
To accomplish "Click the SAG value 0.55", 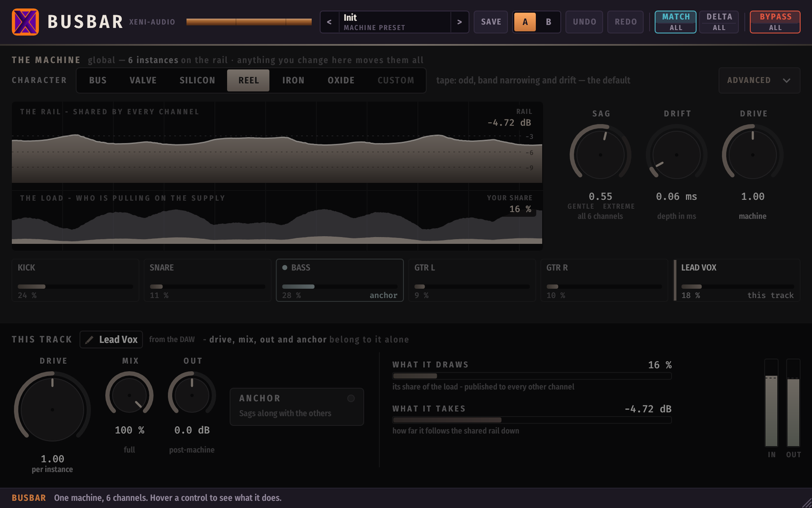I will [600, 197].
